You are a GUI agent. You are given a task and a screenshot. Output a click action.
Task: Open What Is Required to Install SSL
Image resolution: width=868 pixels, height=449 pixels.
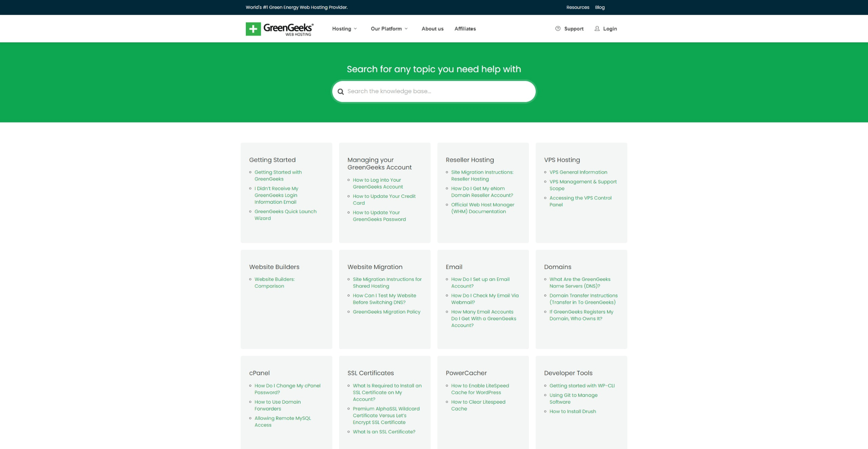click(x=387, y=393)
